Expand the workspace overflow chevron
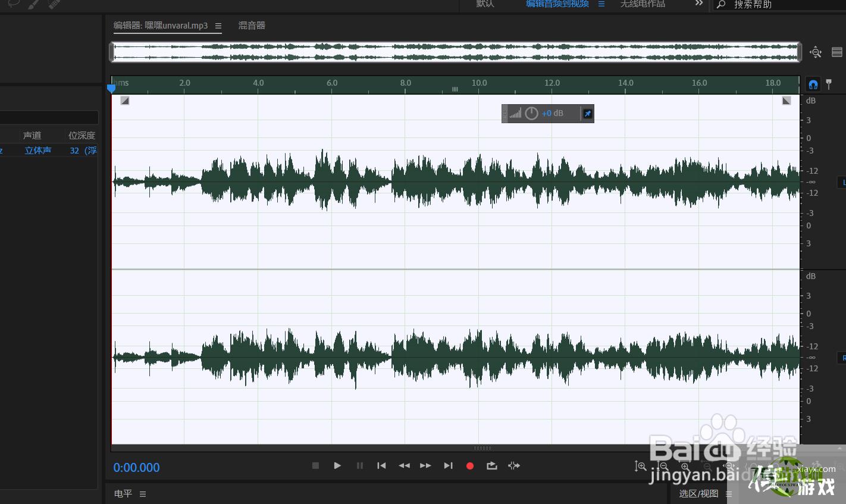846x504 pixels. point(699,4)
